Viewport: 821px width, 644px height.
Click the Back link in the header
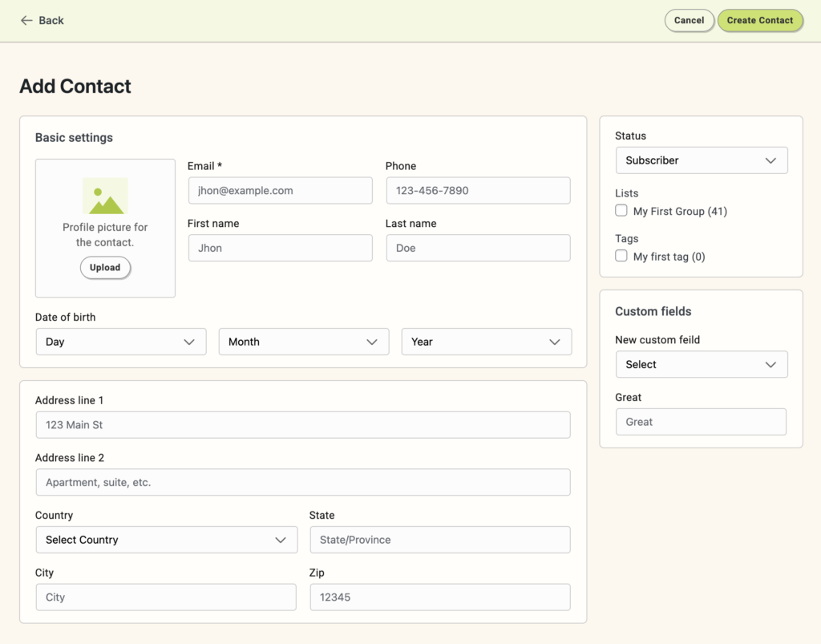pos(51,20)
